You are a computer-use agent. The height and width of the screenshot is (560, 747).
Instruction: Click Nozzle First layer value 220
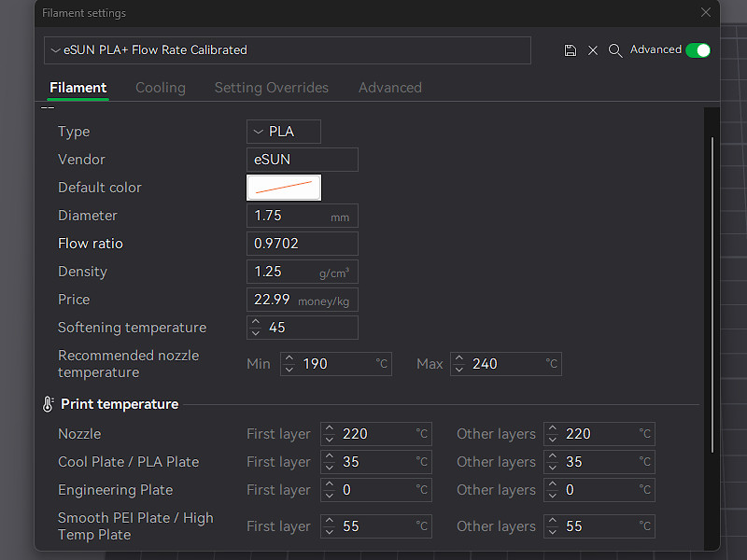355,434
